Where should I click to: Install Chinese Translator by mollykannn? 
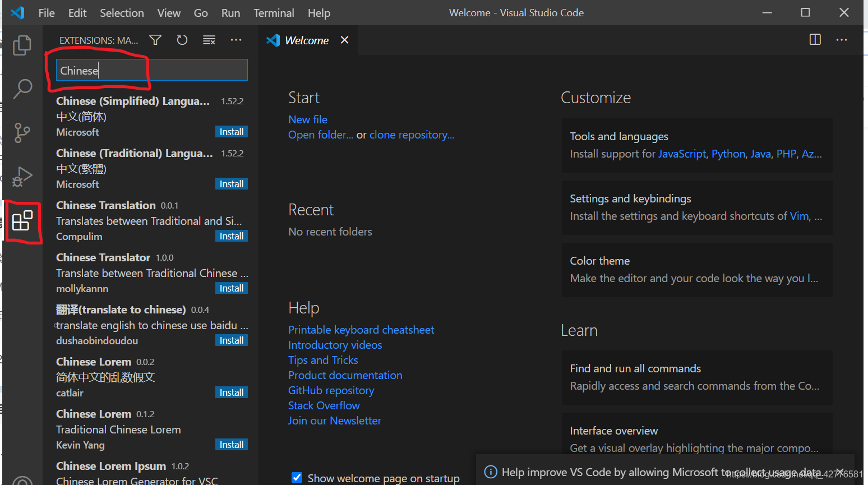(232, 288)
